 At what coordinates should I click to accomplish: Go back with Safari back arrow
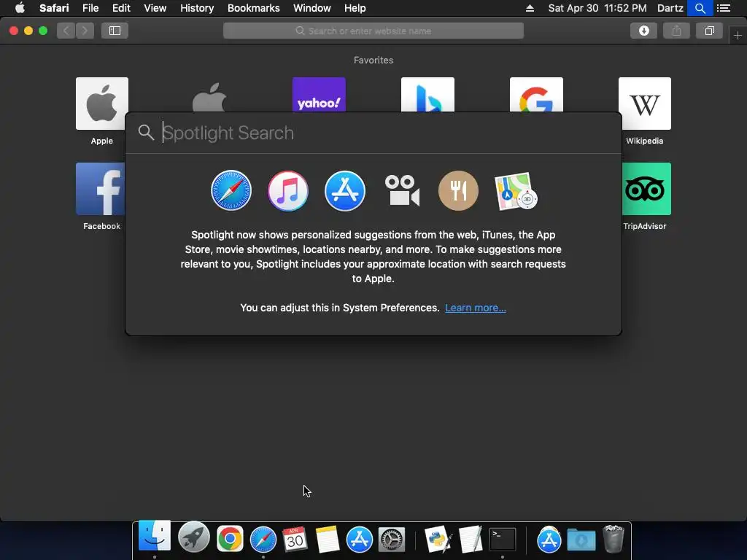click(x=66, y=31)
